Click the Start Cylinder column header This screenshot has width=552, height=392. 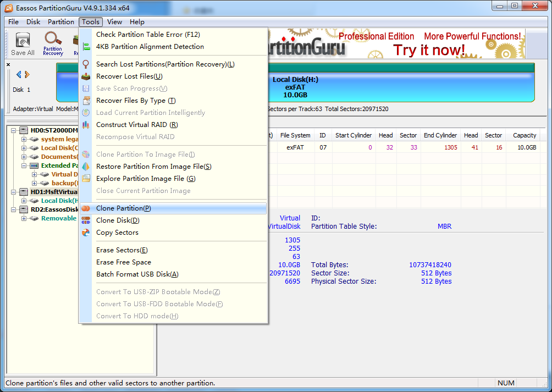click(353, 135)
